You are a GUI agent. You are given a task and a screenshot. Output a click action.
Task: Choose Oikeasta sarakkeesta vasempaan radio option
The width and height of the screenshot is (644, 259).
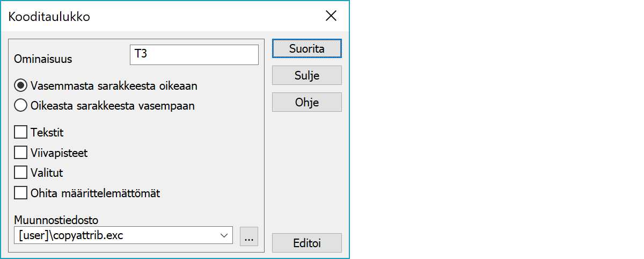21,106
